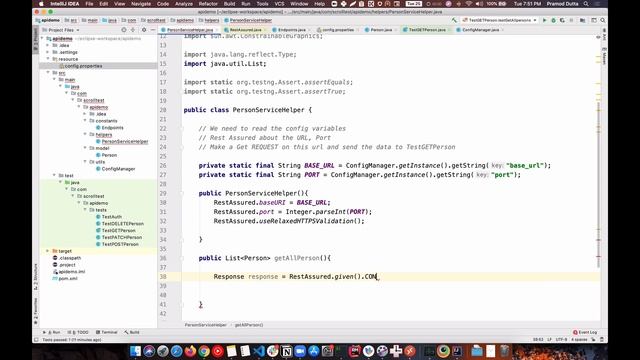Build the project with the hammer icon
This screenshot has width=640, height=360.
point(454,20)
